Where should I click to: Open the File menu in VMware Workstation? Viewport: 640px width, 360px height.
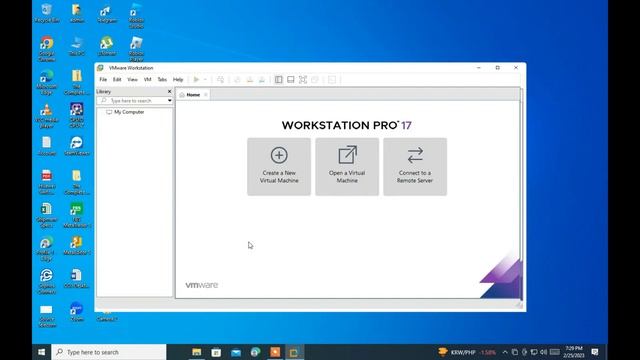(x=103, y=80)
